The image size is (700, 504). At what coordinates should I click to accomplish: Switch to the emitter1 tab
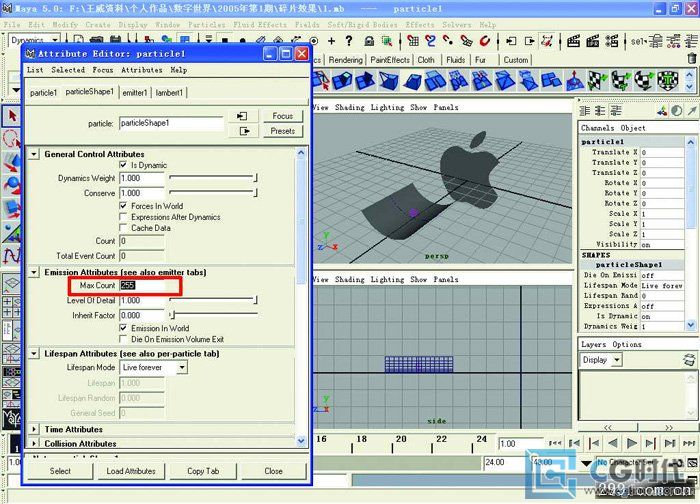click(135, 92)
